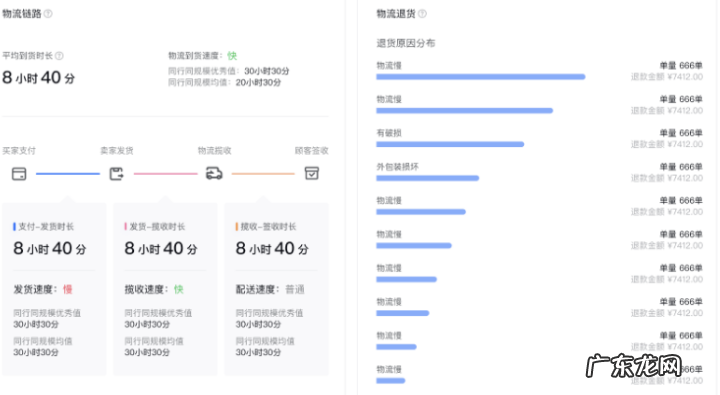This screenshot has width=720, height=395.
Task: Click the longest 物流慢 bar in return reasons
Action: tap(481, 77)
